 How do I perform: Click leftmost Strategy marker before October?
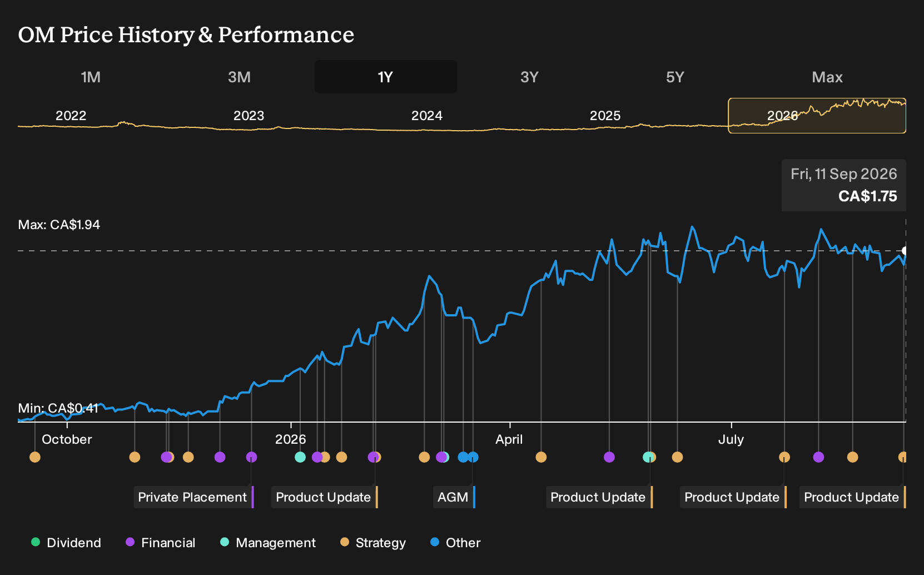click(x=35, y=457)
